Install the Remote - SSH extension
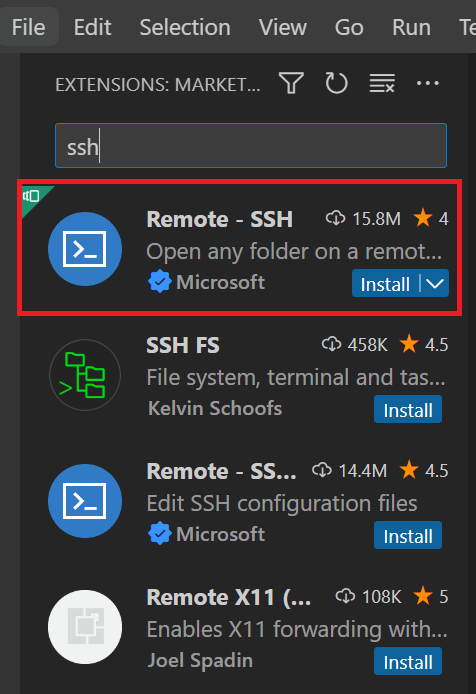Viewport: 476px width, 694px height. pyautogui.click(x=385, y=283)
